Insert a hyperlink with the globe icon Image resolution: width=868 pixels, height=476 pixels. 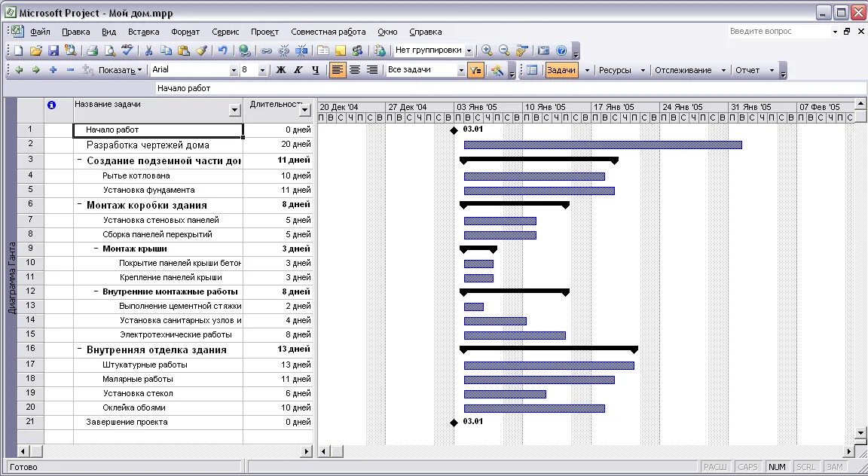tap(244, 50)
